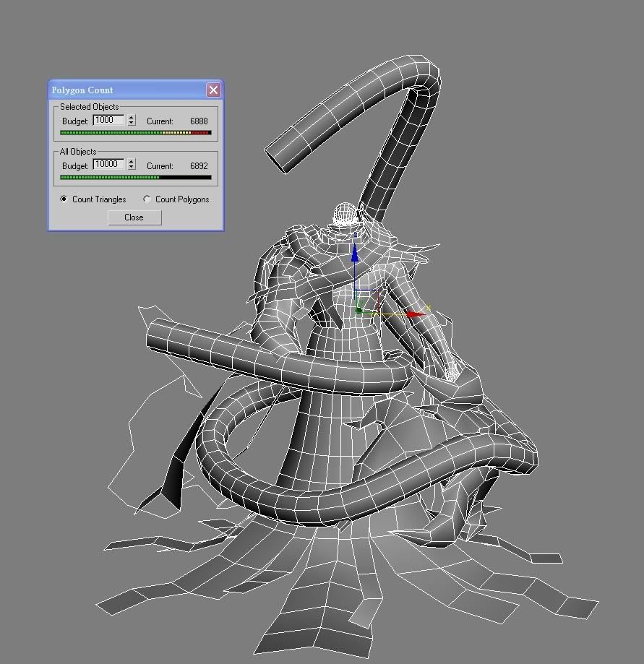Decrease the Selected Objects budget with down arrow
Image resolution: width=644 pixels, height=664 pixels.
click(x=132, y=124)
